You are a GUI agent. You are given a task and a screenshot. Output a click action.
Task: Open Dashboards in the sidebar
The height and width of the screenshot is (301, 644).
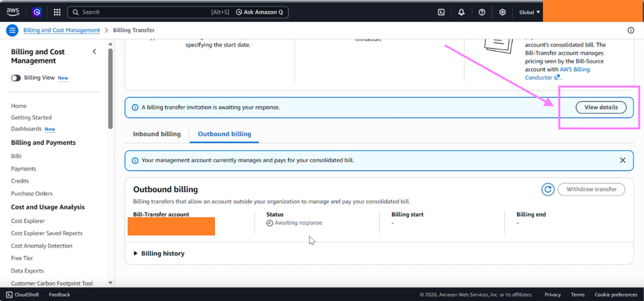[26, 129]
